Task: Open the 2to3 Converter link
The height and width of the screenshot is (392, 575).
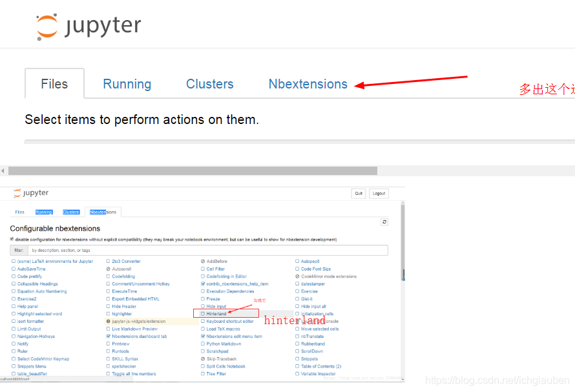Action: pos(126,262)
